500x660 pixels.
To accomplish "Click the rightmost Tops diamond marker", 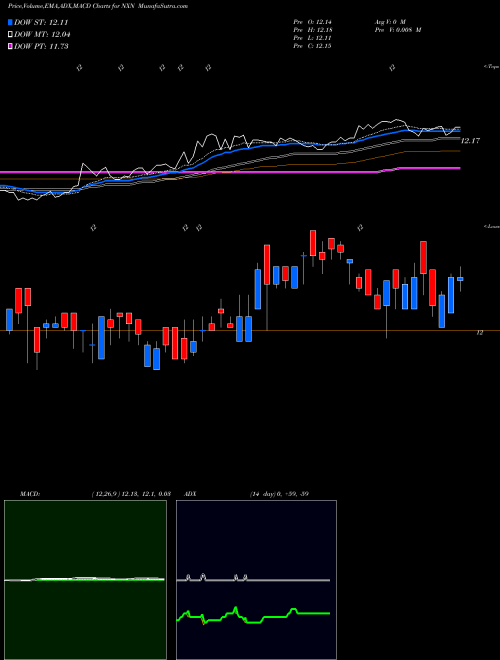I will click(x=392, y=67).
